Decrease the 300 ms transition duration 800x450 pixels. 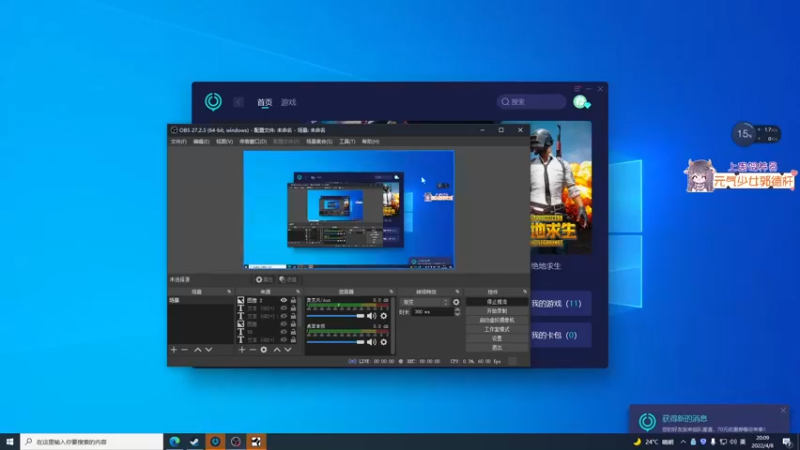pyautogui.click(x=457, y=314)
